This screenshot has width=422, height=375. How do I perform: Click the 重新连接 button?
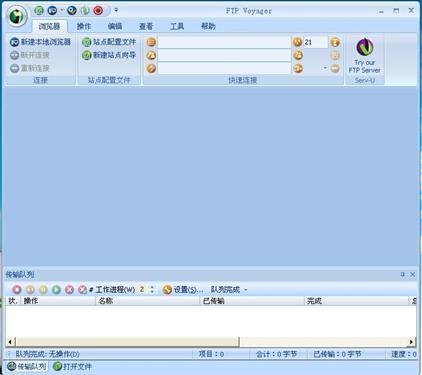(30, 68)
